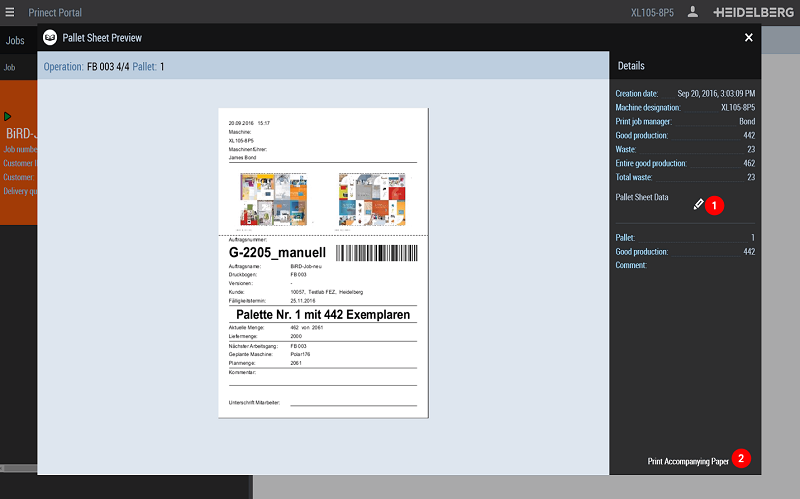This screenshot has height=499, width=800.
Task: Open the user profile icon
Action: click(693, 13)
